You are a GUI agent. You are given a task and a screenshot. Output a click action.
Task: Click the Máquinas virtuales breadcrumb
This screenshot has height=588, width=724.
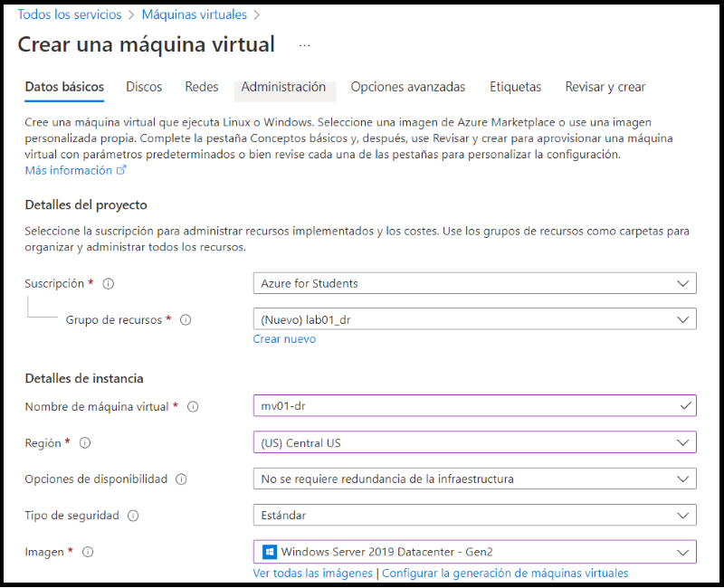pyautogui.click(x=195, y=14)
